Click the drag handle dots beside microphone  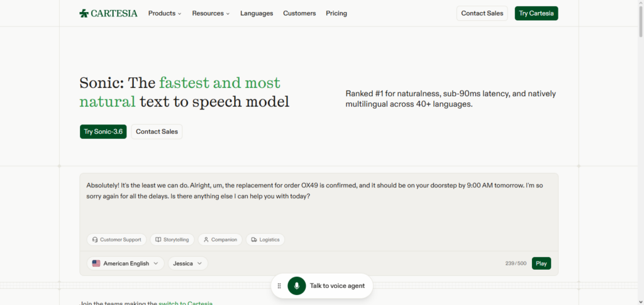coord(279,286)
